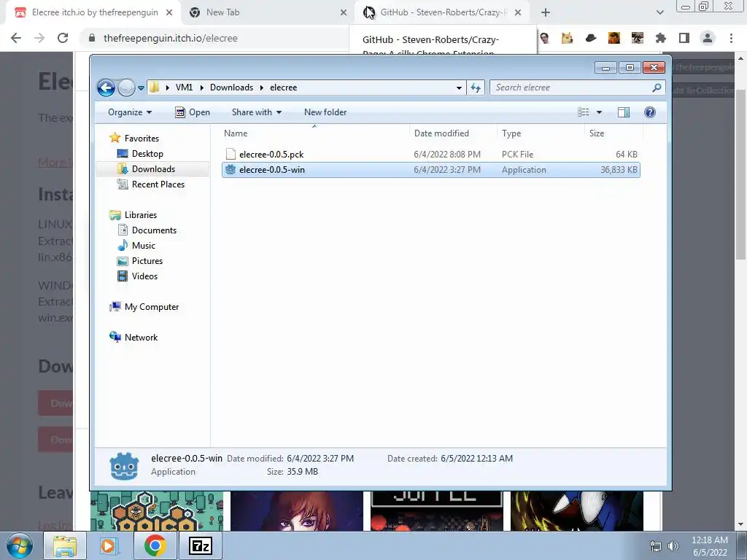Open the Chrome profile avatar

click(x=708, y=38)
